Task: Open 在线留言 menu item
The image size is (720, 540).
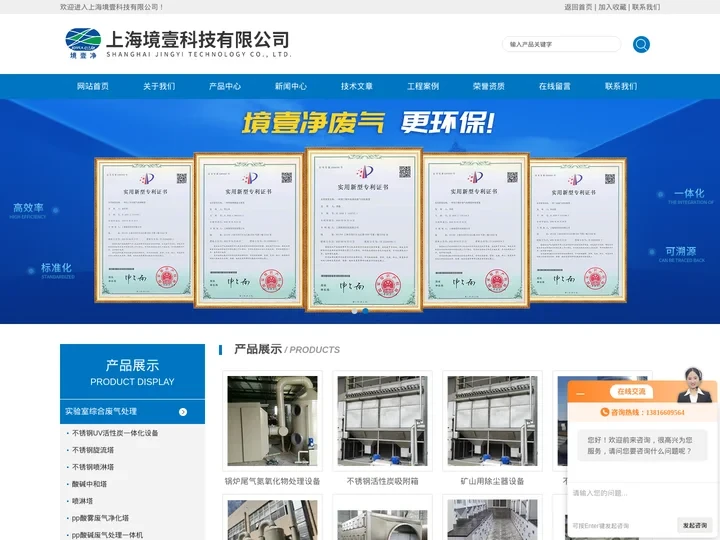Action: coord(555,86)
